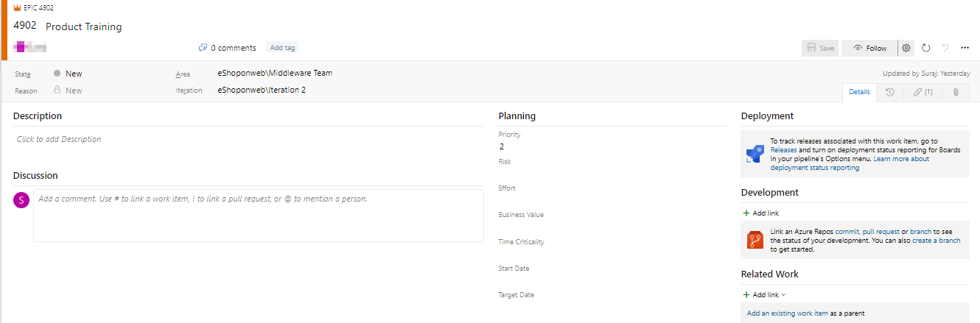Click the refresh work item icon
Image resolution: width=980 pixels, height=323 pixels.
point(926,48)
